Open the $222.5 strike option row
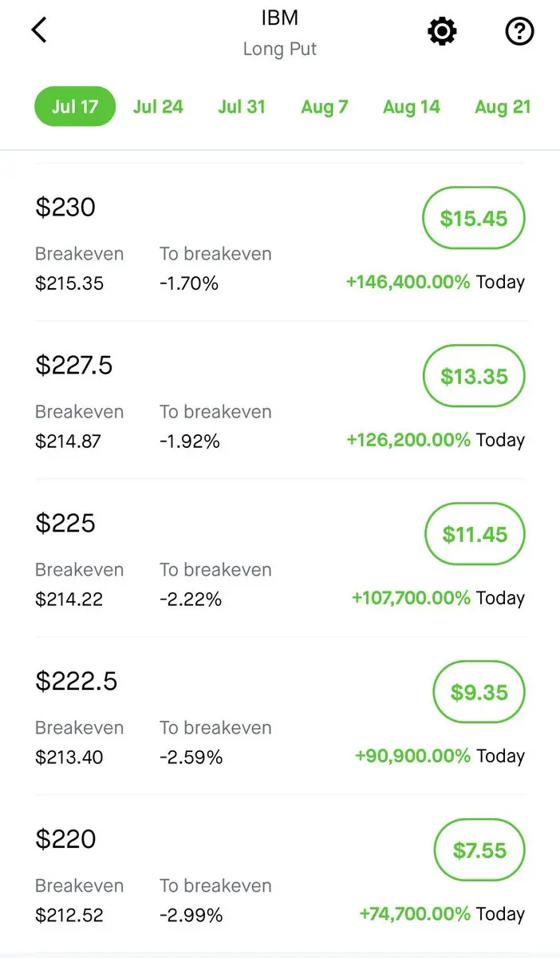 coord(280,717)
